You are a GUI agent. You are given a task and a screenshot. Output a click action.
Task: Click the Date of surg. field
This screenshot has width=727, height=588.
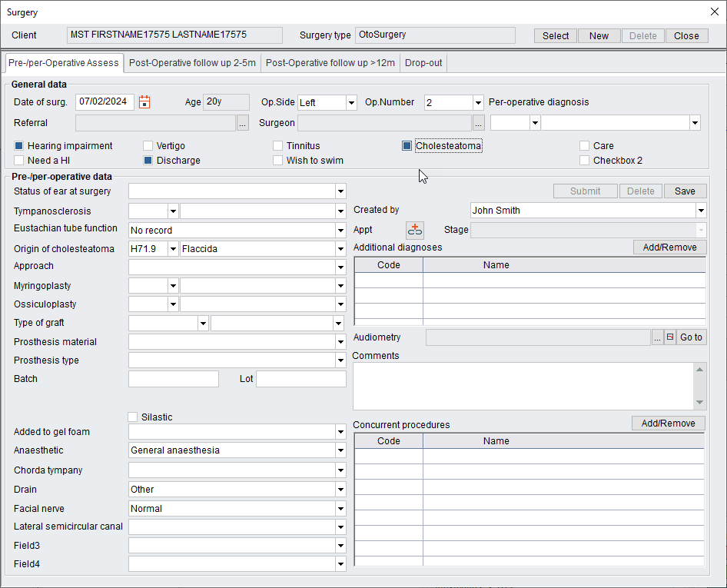105,102
